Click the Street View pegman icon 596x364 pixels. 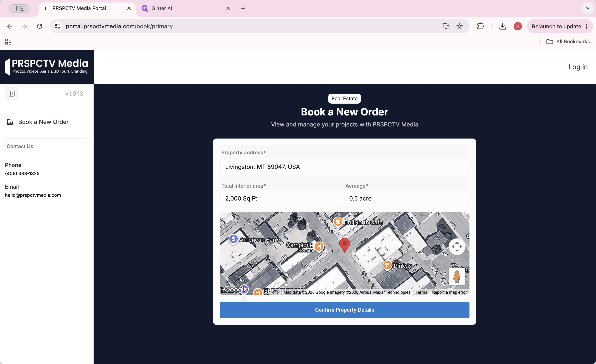(x=457, y=276)
